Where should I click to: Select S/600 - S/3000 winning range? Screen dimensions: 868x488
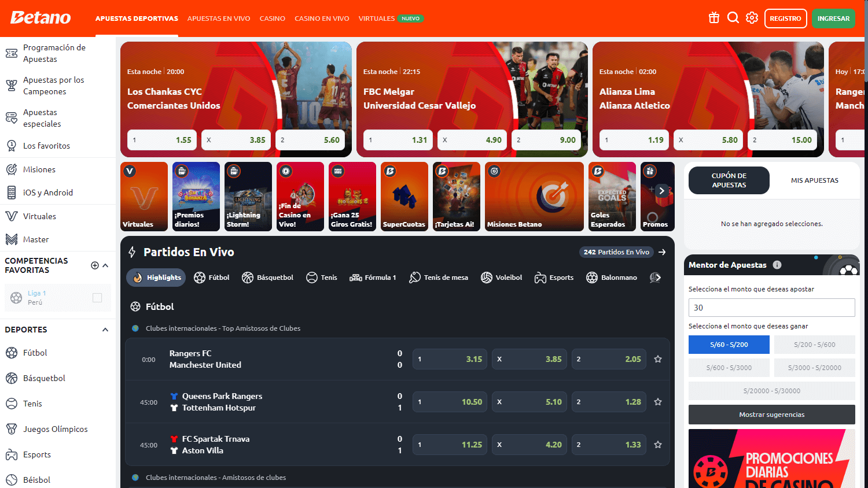point(729,368)
